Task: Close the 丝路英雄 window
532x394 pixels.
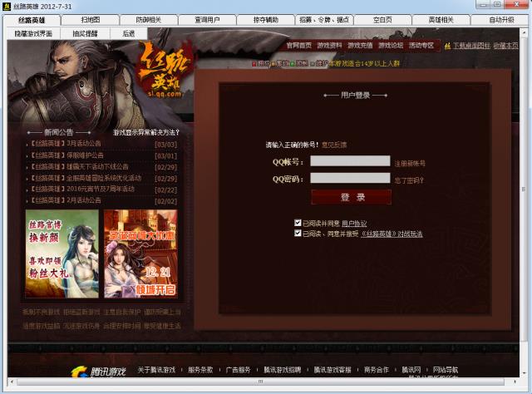Action: click(516, 5)
